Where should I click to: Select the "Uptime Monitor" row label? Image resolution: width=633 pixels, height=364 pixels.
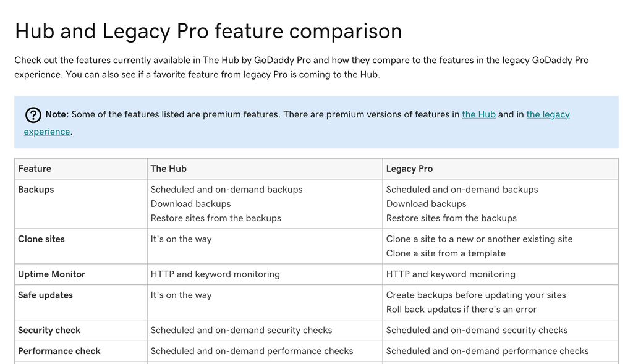click(51, 274)
